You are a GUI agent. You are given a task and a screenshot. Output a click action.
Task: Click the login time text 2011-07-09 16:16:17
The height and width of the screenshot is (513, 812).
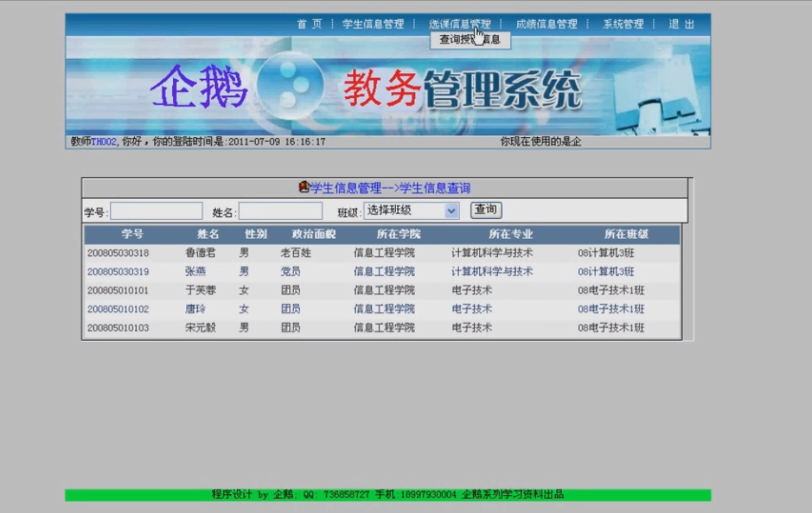click(x=277, y=141)
